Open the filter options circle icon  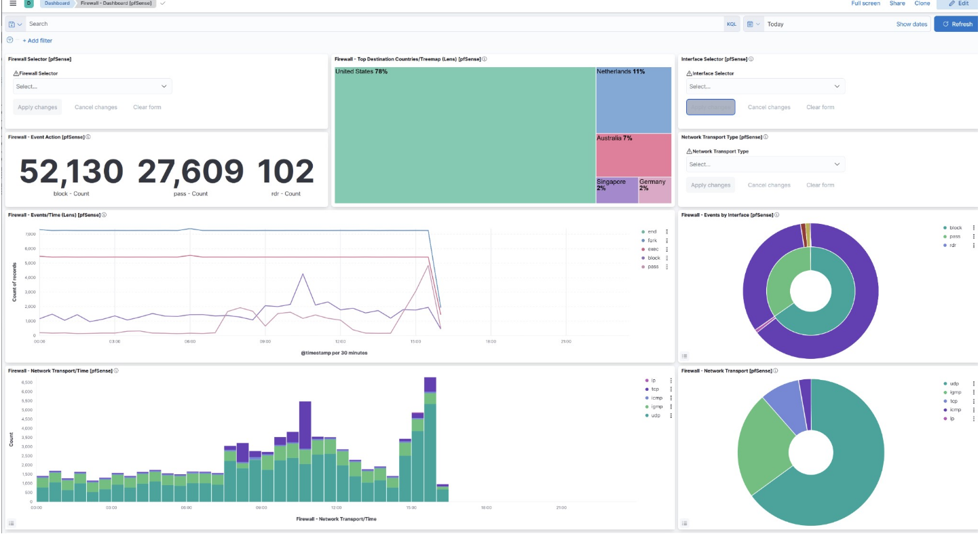pos(10,40)
